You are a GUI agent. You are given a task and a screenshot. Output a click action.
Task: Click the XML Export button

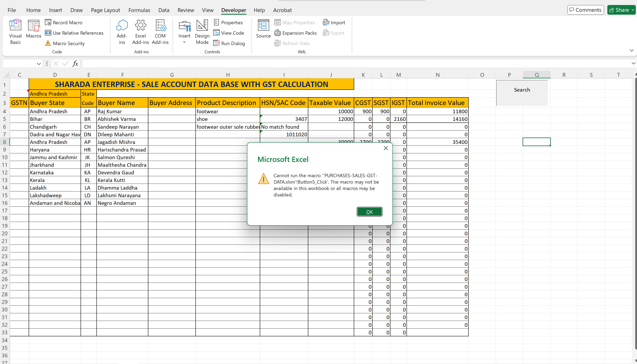point(334,33)
